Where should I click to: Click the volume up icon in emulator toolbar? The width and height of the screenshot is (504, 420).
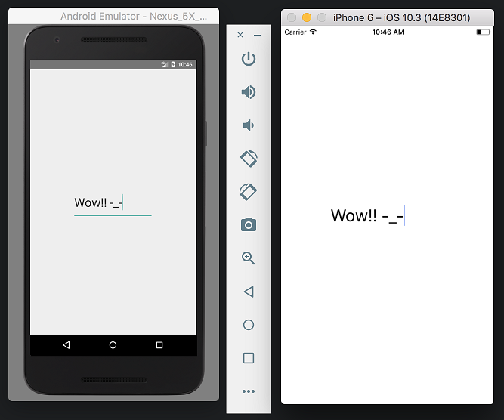click(x=249, y=92)
